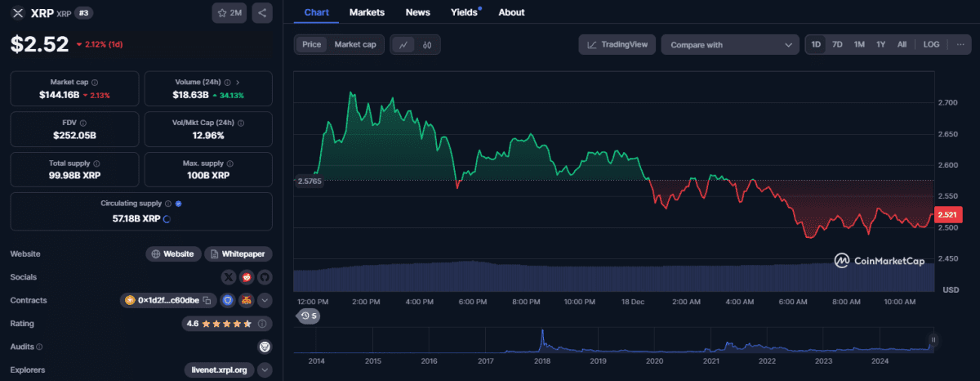
Task: Click the 0x1d2f...c60dbe contract address
Action: pos(167,300)
